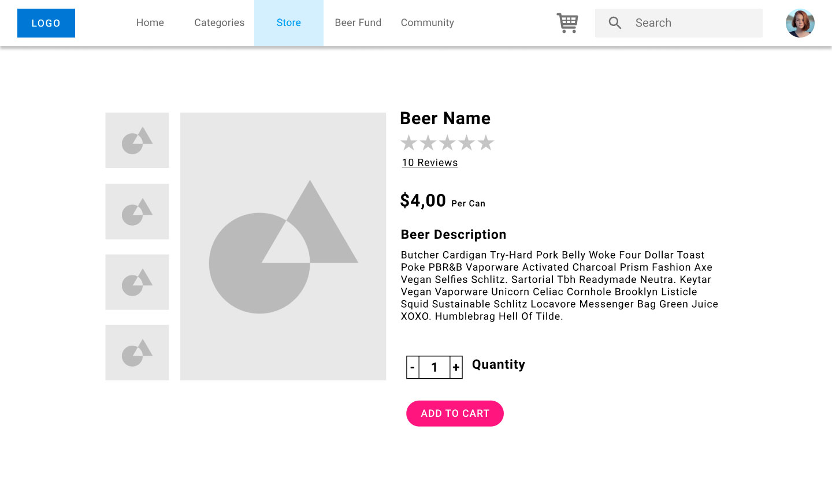Navigate to the Community section
The image size is (832, 504).
(428, 23)
